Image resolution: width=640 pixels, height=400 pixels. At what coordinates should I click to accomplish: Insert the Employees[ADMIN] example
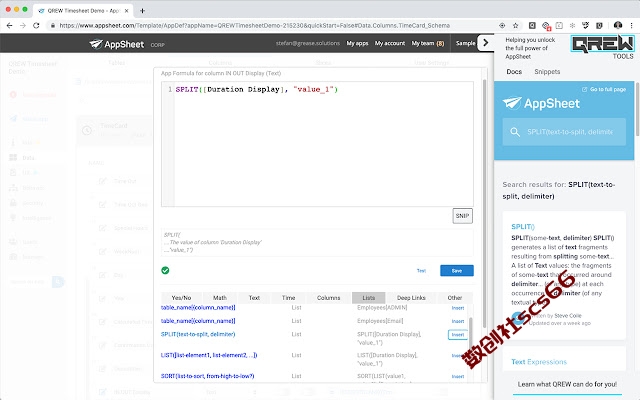[x=458, y=308]
